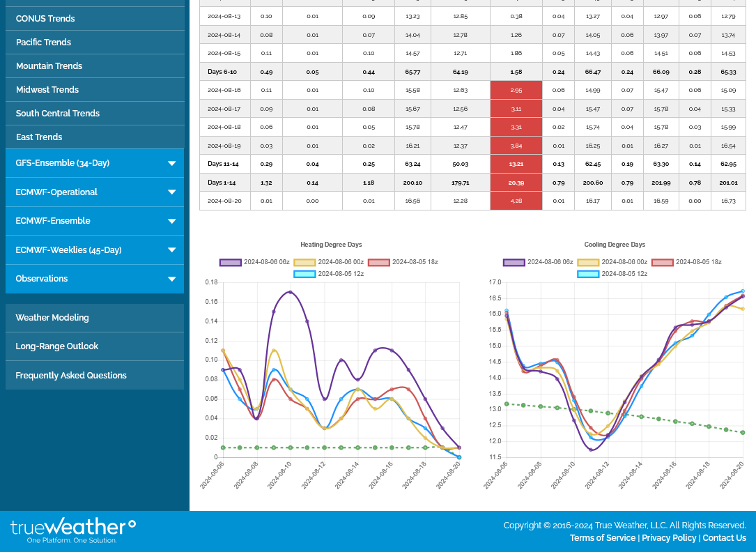This screenshot has height=552, width=756.
Task: Open Long-Range Outlook page
Action: click(x=57, y=346)
